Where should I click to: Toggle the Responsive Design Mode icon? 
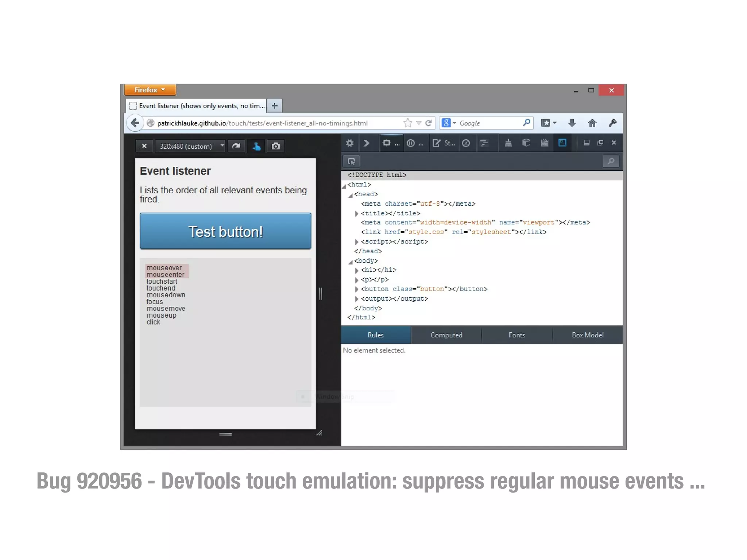coord(562,143)
